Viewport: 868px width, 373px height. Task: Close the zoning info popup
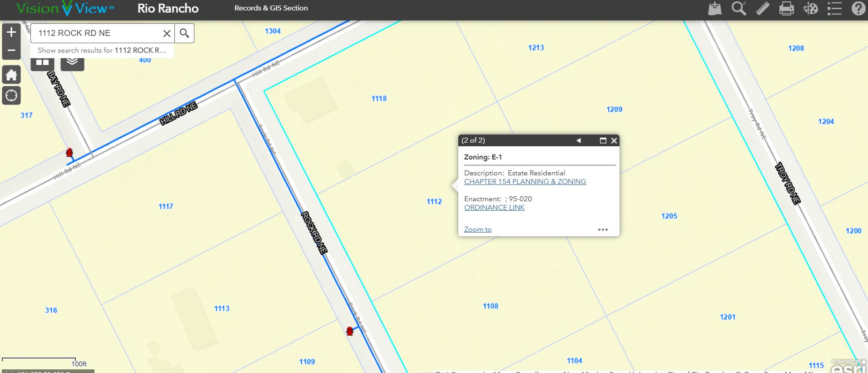point(614,140)
